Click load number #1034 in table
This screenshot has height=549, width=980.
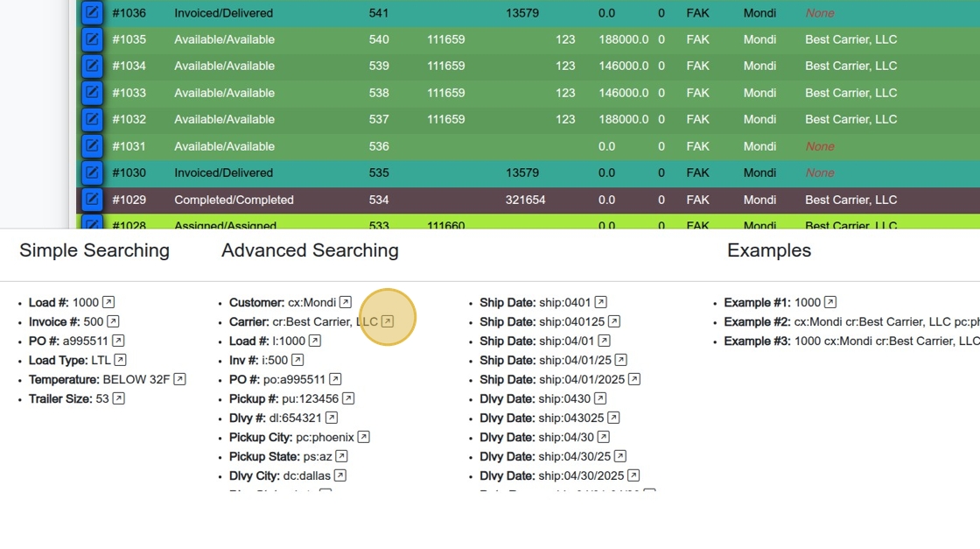[x=129, y=66]
